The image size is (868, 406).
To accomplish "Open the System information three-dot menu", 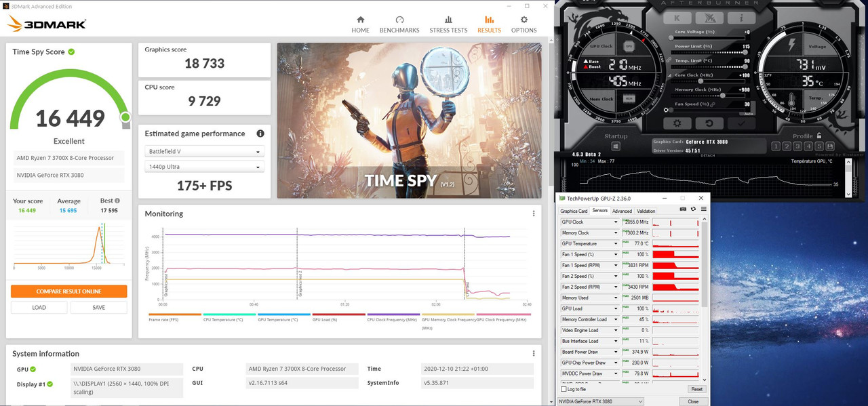I will [x=534, y=353].
